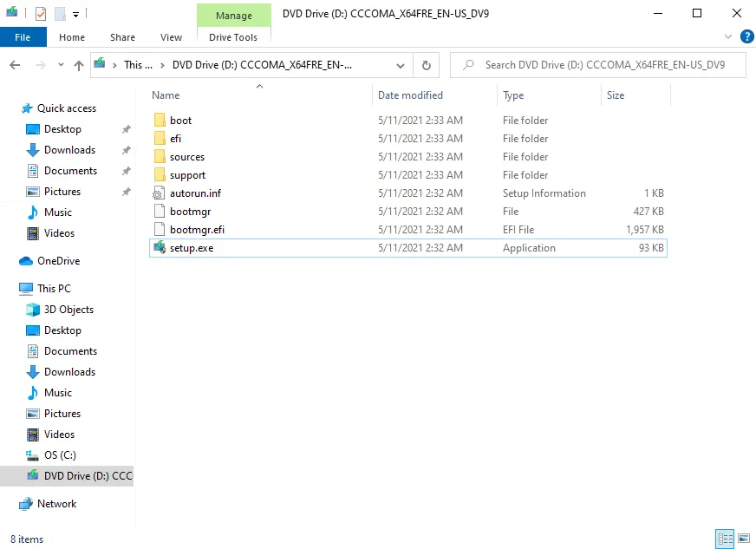Select the boot folder icon
The width and height of the screenshot is (756, 549).
[160, 121]
